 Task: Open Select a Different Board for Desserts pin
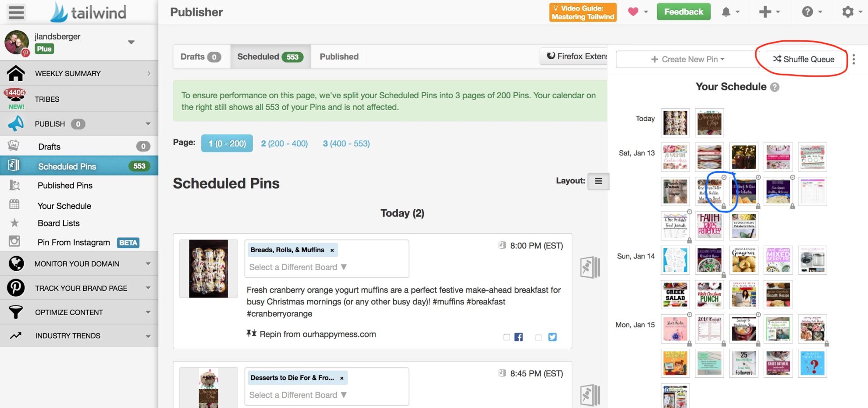click(298, 395)
